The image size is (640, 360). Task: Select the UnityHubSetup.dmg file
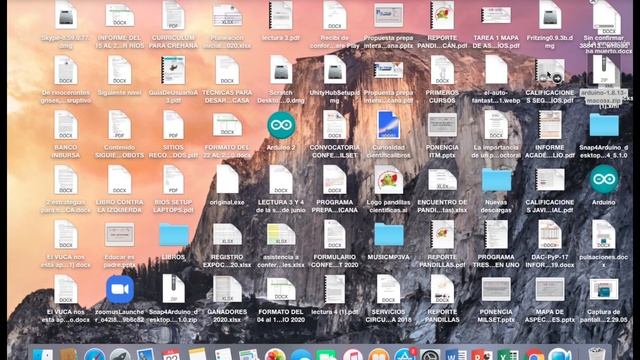335,71
